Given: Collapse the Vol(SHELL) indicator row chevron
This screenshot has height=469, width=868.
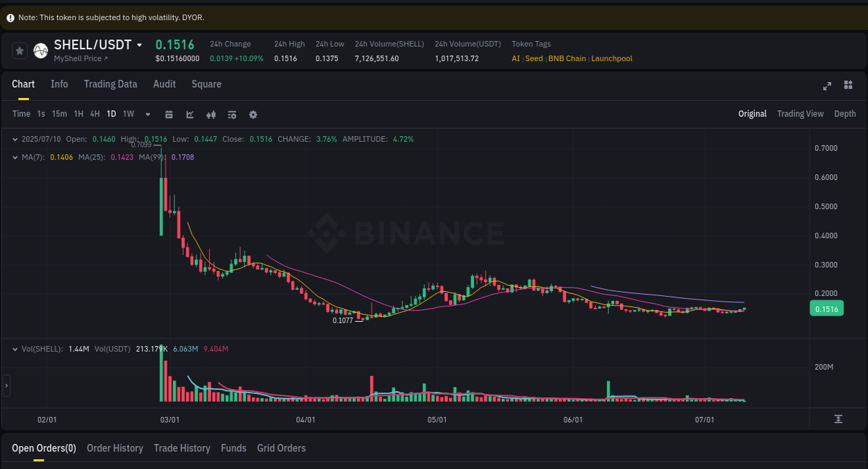Looking at the screenshot, I should (14, 349).
